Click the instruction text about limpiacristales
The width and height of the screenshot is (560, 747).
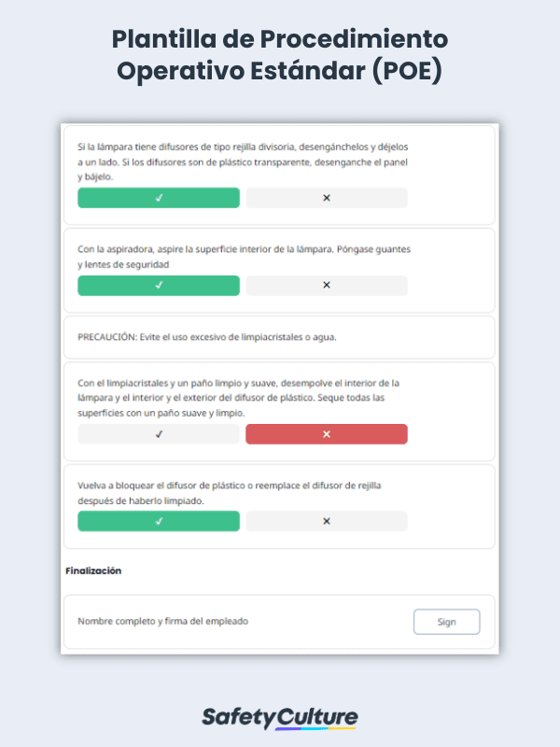pyautogui.click(x=237, y=396)
